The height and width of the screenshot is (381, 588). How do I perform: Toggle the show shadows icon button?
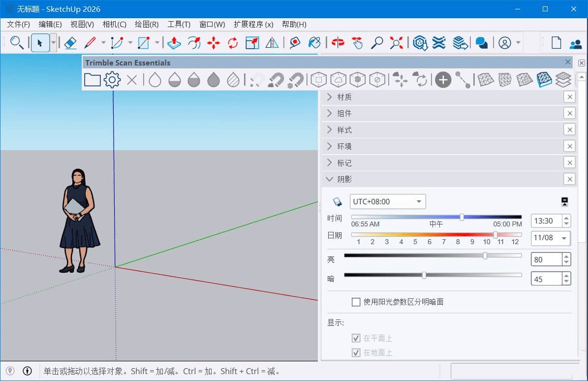338,202
